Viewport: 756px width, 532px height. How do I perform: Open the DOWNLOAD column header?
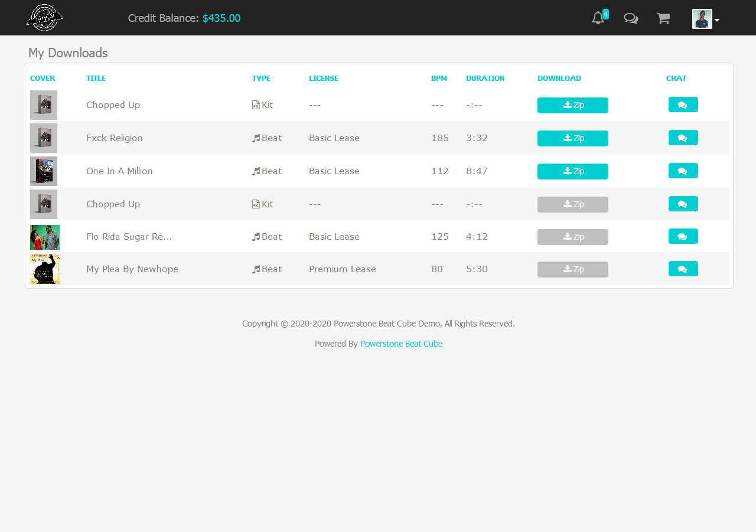[559, 78]
